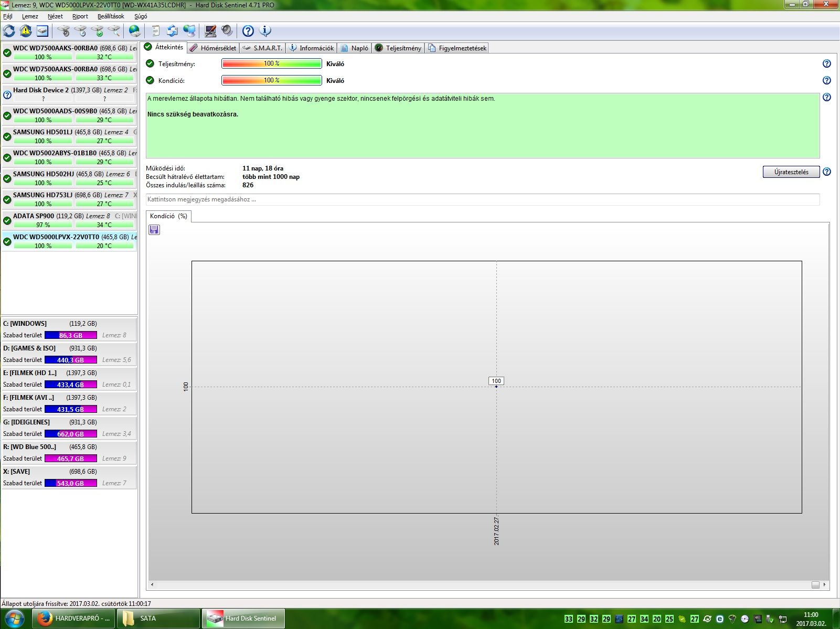The image size is (840, 629).
Task: Click the Kondíció 100 % progress bar
Action: (272, 80)
